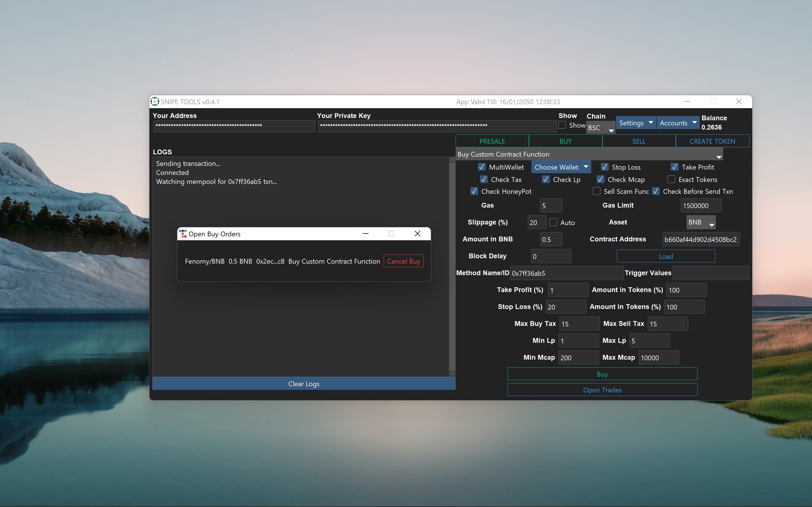Click the logs scrollbar up arrow
Viewport: 812px width, 507px height.
coord(452,160)
